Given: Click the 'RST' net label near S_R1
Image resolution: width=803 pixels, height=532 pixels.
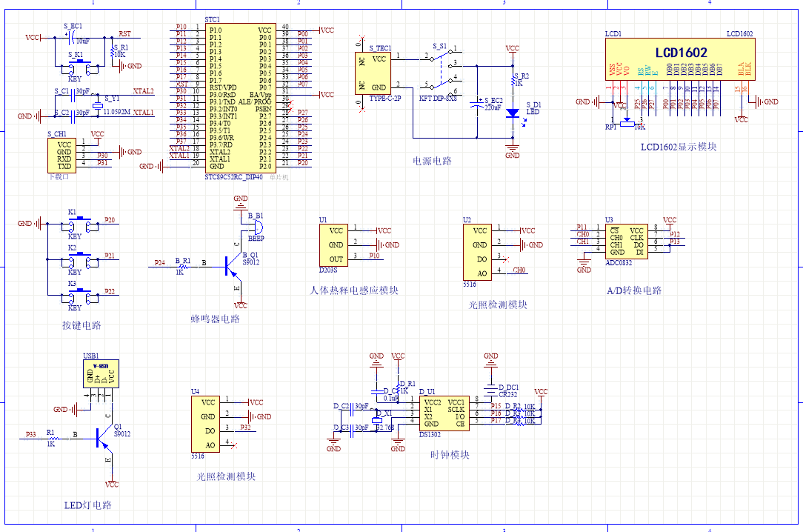Looking at the screenshot, I should click(x=125, y=34).
